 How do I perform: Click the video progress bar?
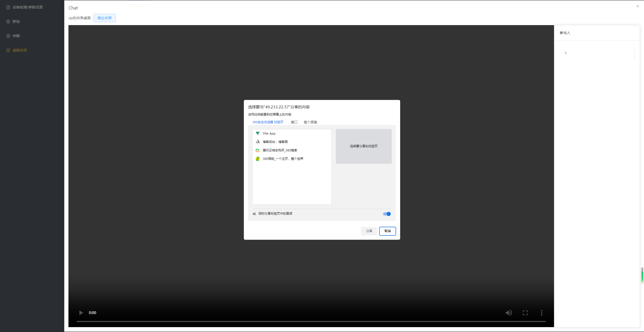click(x=311, y=321)
